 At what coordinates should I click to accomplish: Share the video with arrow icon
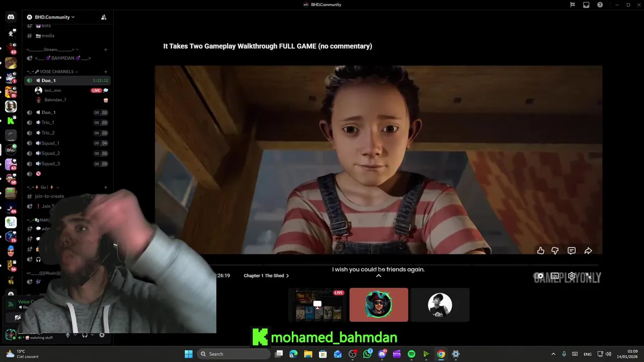588,250
